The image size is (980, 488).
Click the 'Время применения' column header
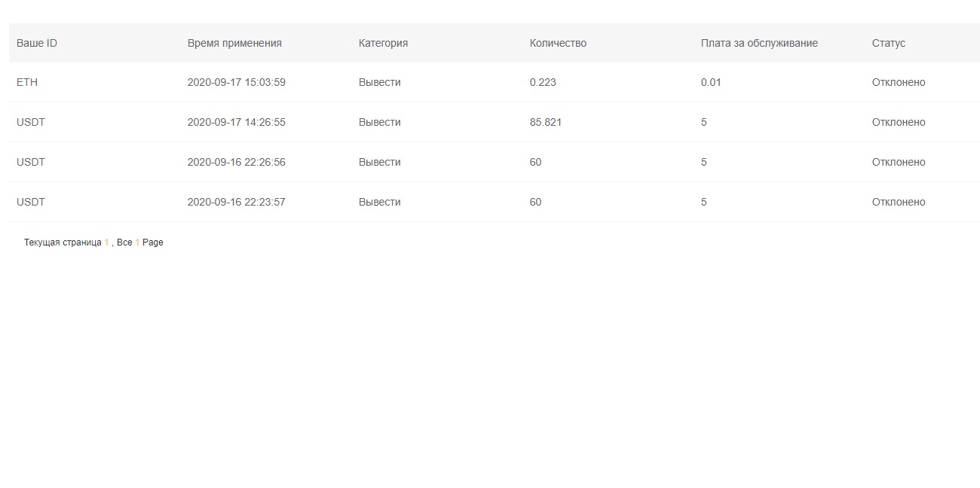coord(234,43)
